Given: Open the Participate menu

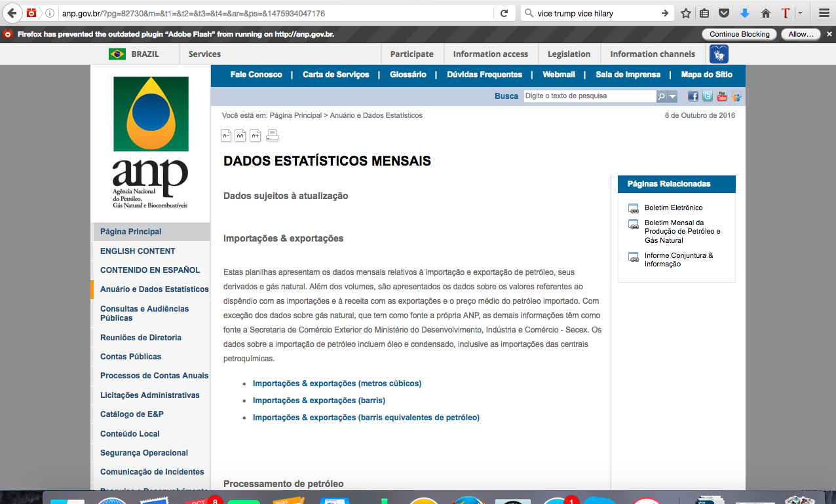Looking at the screenshot, I should click(x=412, y=54).
